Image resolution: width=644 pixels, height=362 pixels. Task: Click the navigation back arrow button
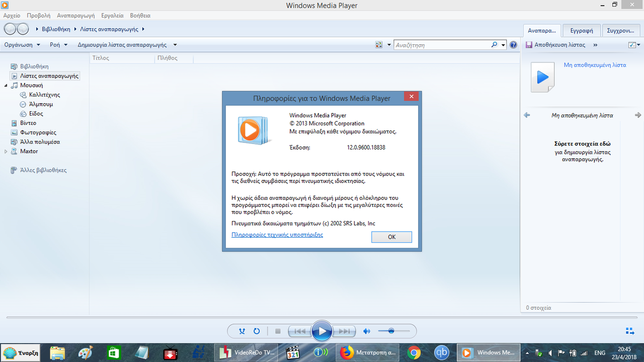11,29
